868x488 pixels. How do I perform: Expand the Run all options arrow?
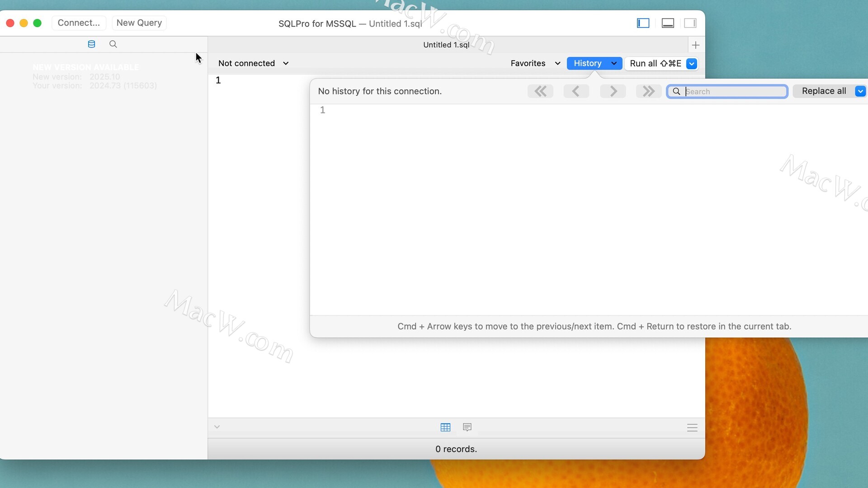click(692, 64)
